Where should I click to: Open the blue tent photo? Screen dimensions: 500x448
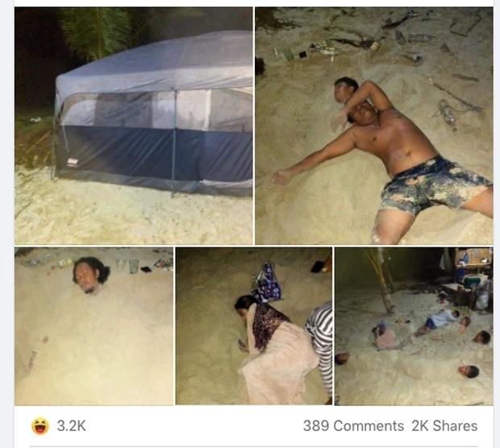pos(133,126)
